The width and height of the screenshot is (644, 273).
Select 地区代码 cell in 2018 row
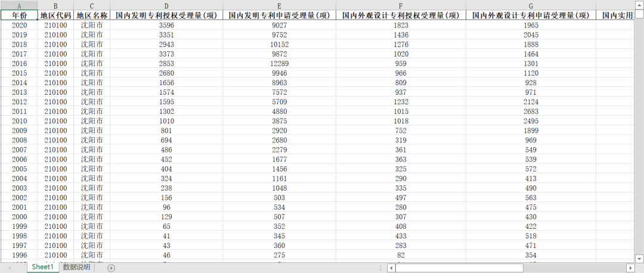56,44
